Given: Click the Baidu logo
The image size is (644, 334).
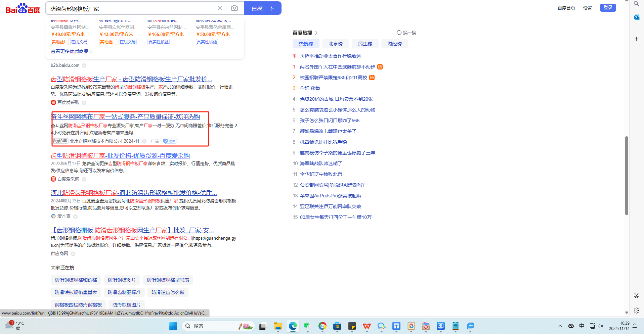Looking at the screenshot, I should coord(23,8).
